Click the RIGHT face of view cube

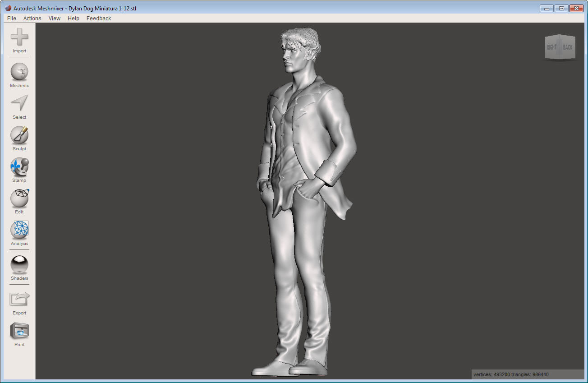(x=552, y=47)
